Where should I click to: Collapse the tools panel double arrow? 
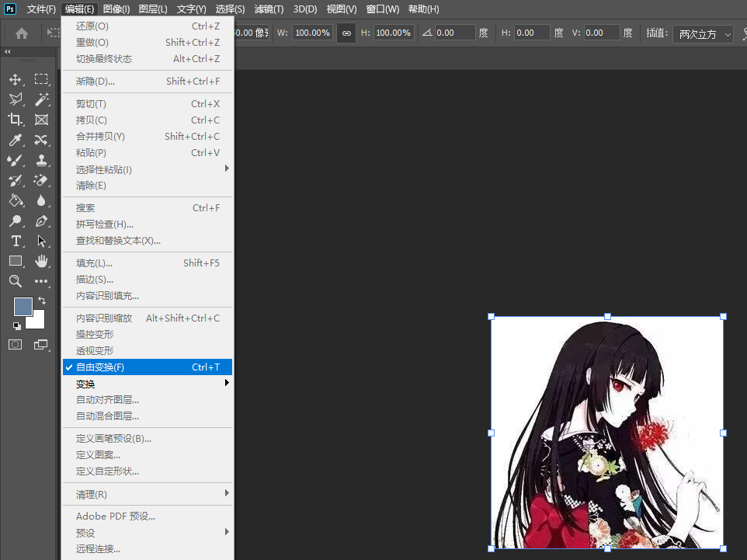pos(8,51)
